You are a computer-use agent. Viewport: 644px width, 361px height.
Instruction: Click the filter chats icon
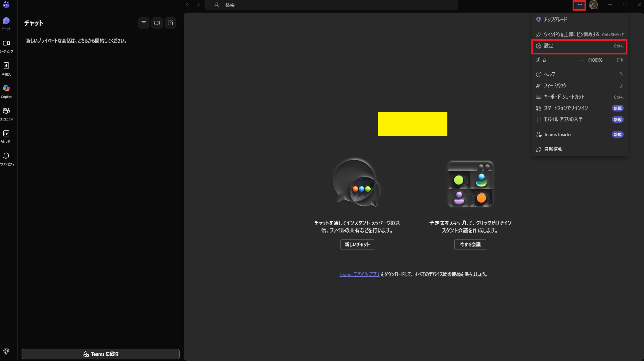(144, 23)
